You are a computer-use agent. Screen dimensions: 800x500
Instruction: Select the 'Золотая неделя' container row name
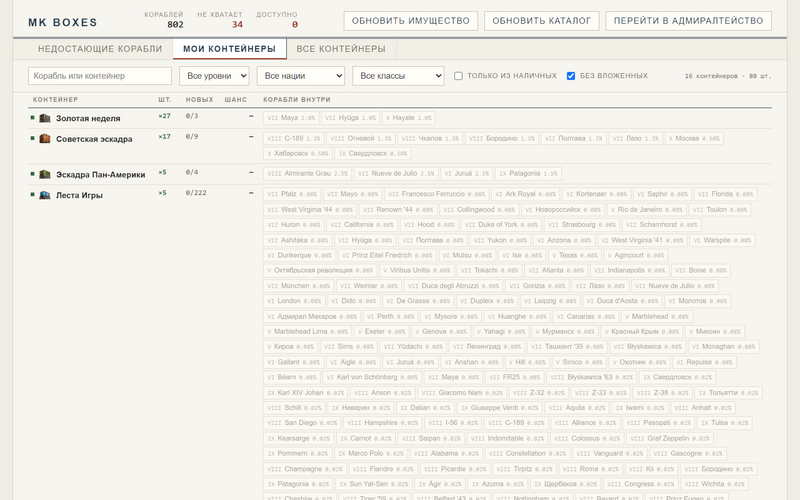88,118
